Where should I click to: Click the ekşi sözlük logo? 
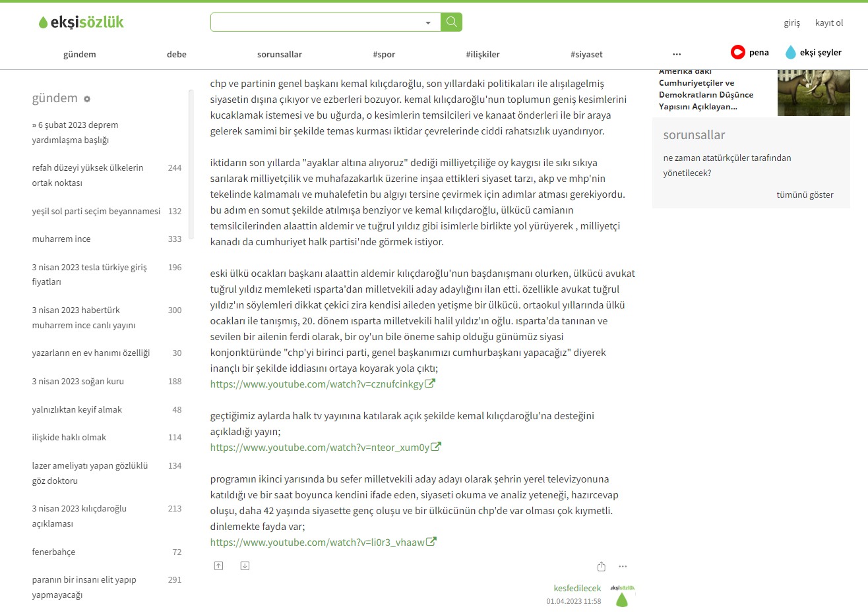pyautogui.click(x=81, y=22)
